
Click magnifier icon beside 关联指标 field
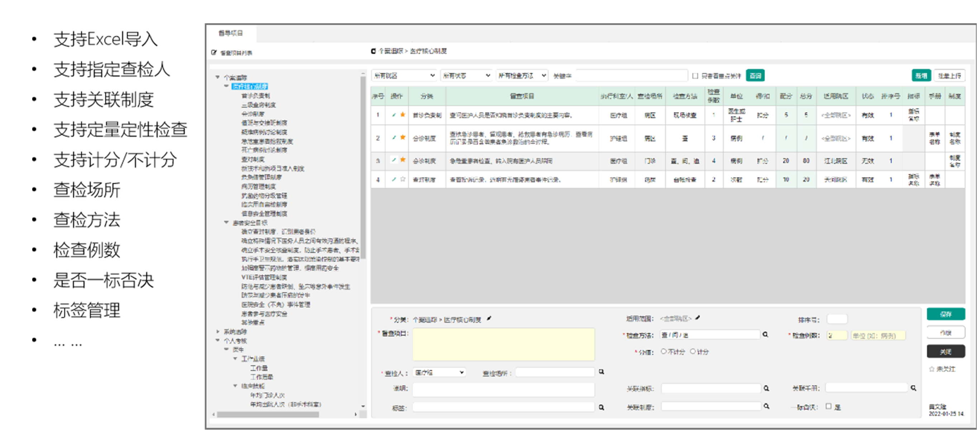pyautogui.click(x=766, y=388)
